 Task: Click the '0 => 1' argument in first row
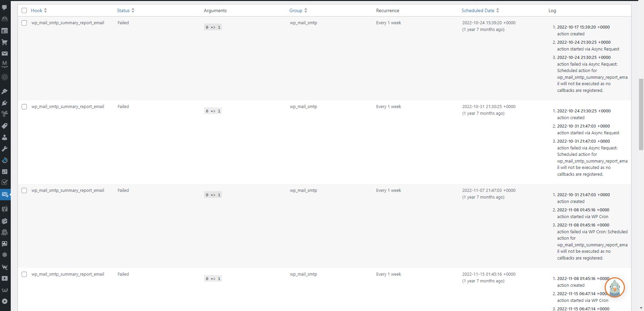[x=213, y=27]
